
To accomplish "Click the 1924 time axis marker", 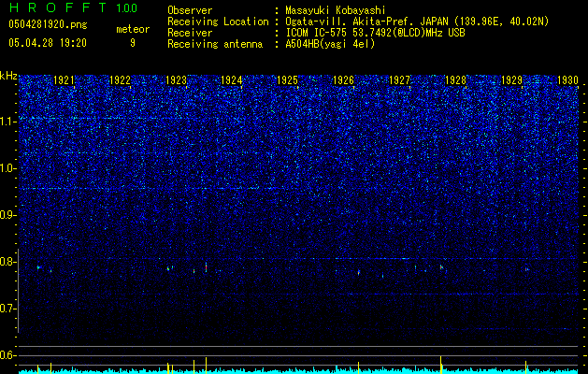I will pos(232,80).
